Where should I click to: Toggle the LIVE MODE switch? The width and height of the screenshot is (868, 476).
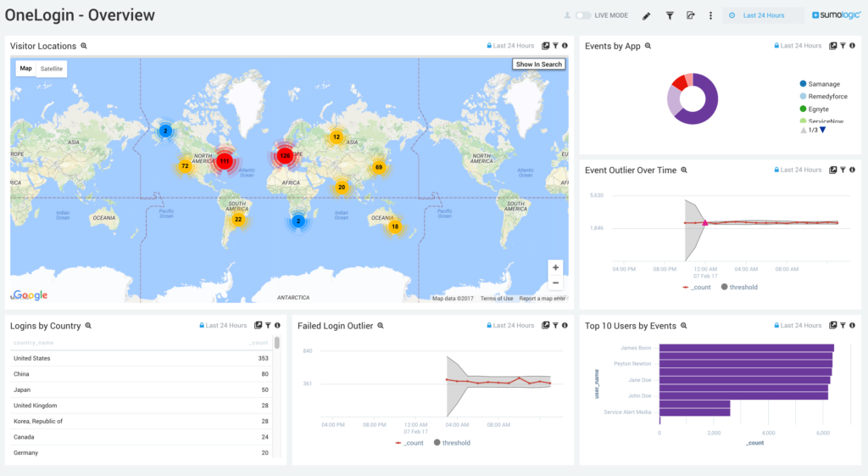582,15
